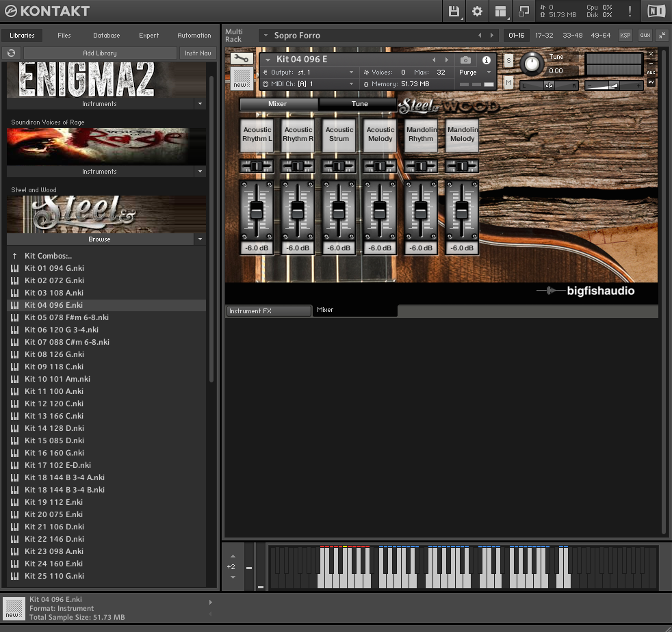Click Instr Nav button
Image resolution: width=672 pixels, height=632 pixels.
(198, 53)
